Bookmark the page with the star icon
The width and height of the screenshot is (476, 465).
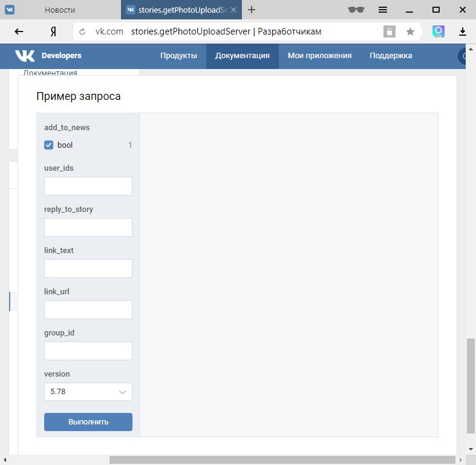[x=410, y=31]
